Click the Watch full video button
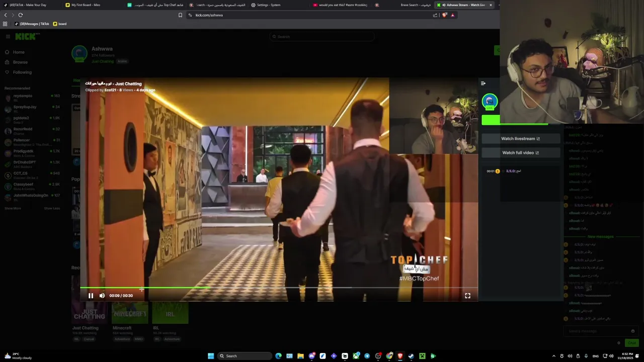The width and height of the screenshot is (644, 362). tap(520, 153)
